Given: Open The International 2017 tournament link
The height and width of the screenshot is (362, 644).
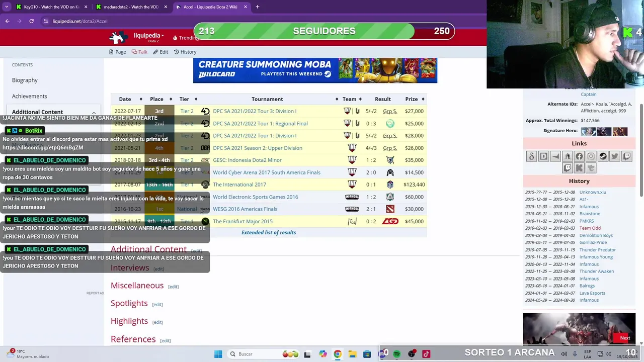Looking at the screenshot, I should (x=239, y=185).
